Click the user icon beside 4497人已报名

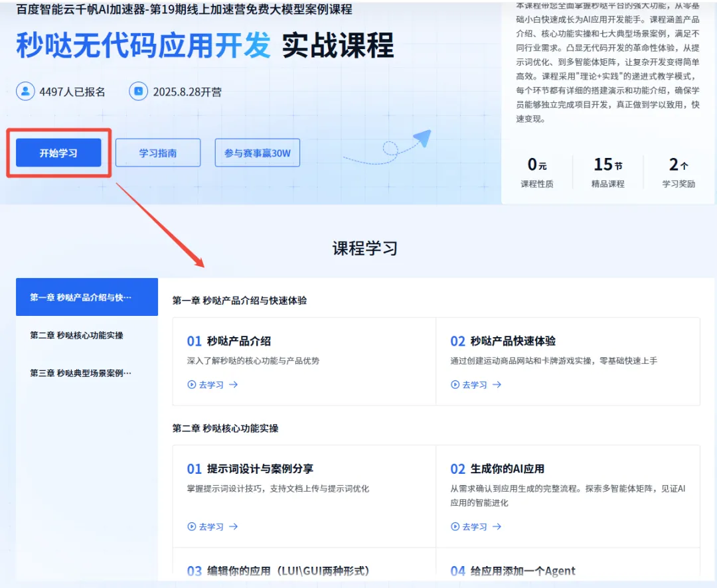click(26, 91)
